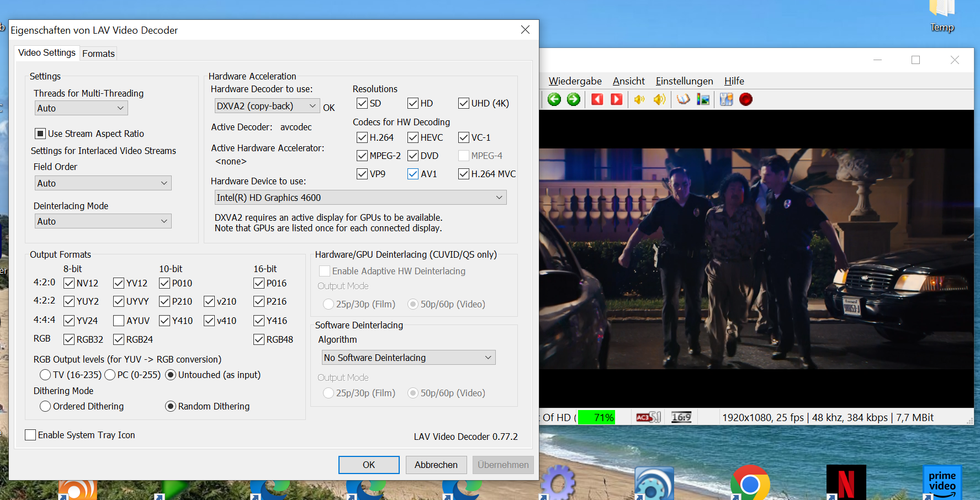Click the video frame in the player
Screen dimensions: 980x500
click(x=756, y=258)
